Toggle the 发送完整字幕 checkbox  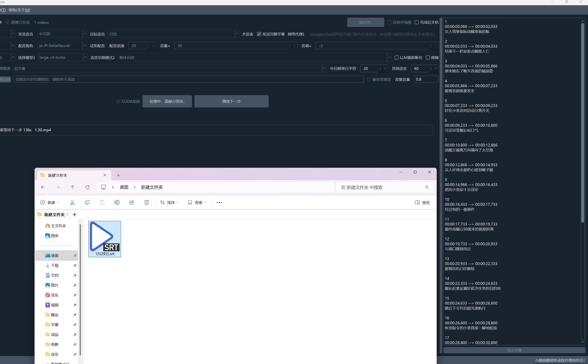click(x=259, y=34)
